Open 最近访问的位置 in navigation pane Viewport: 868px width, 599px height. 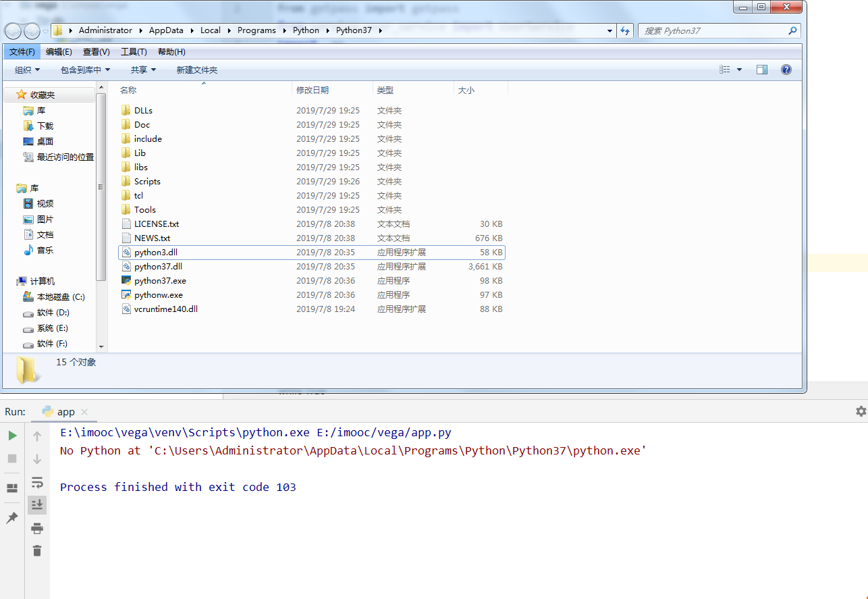coord(65,157)
